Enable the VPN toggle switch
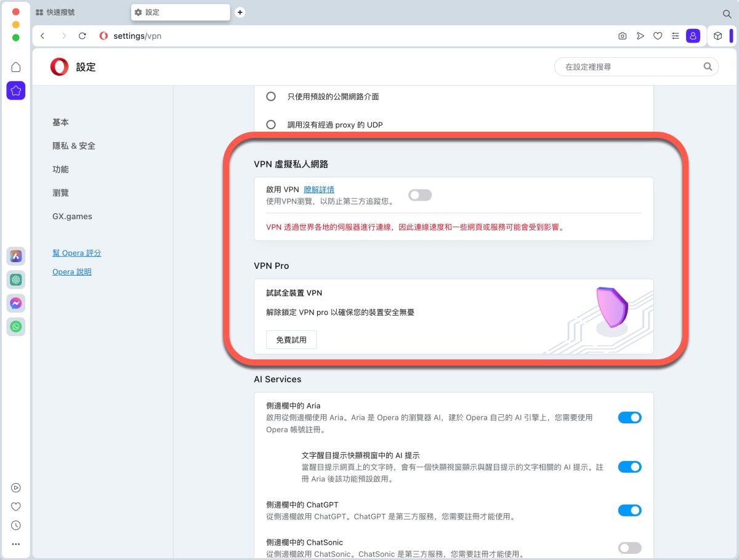 (x=420, y=195)
